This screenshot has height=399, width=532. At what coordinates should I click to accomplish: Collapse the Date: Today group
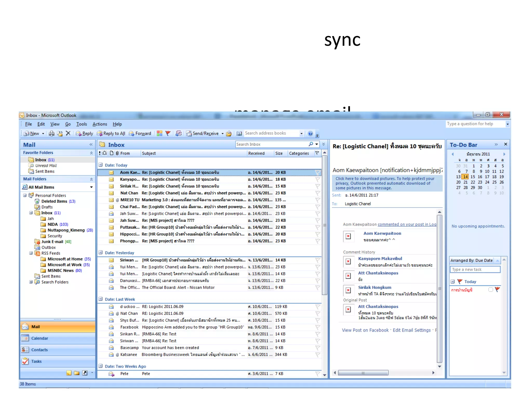(x=101, y=165)
